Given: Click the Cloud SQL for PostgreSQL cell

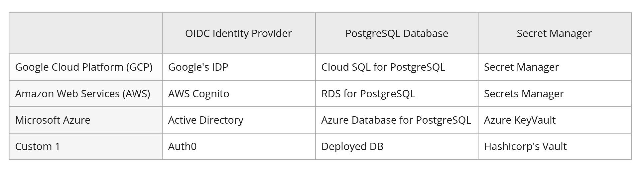Looking at the screenshot, I should (x=383, y=67).
